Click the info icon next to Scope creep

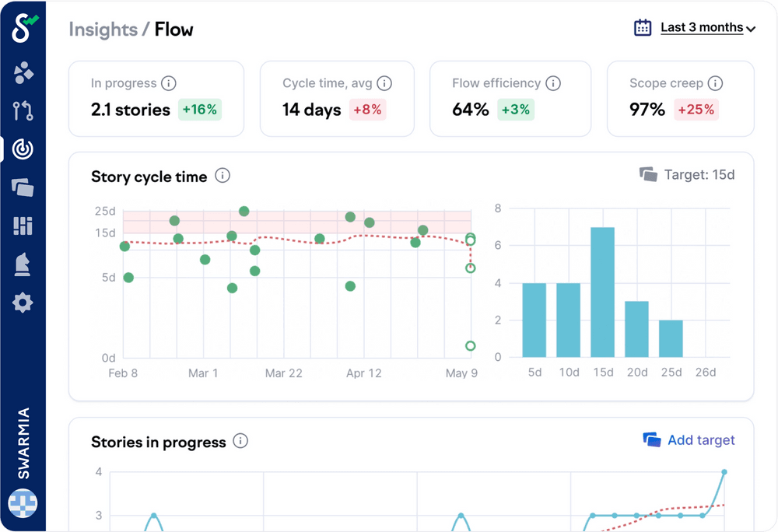715,83
